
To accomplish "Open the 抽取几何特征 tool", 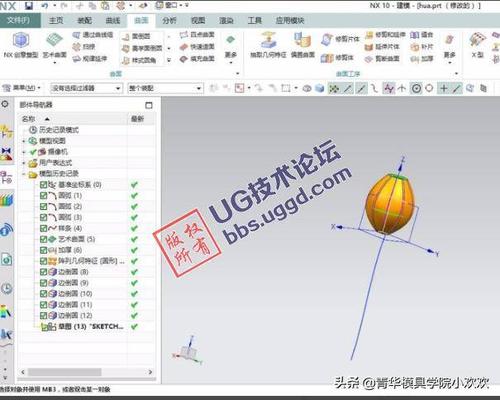I will tap(268, 40).
